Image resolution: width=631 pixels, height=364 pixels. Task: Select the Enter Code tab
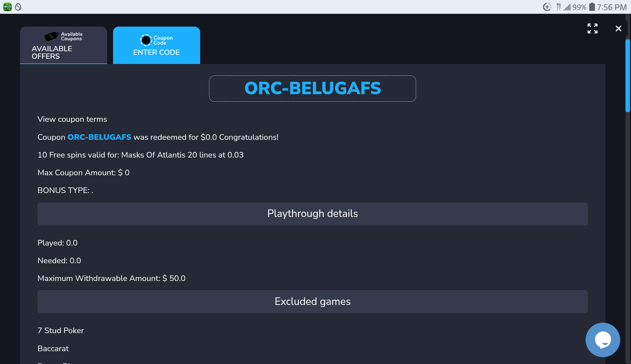pyautogui.click(x=156, y=45)
